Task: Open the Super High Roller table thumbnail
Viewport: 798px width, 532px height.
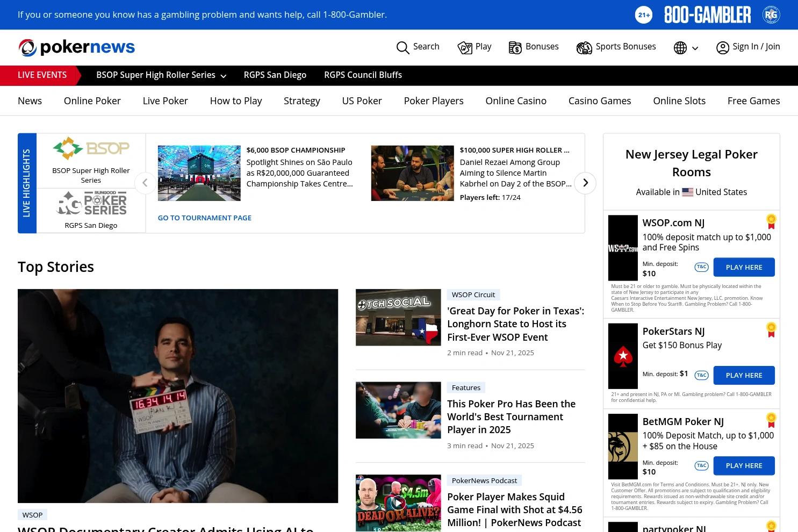Action: point(413,173)
